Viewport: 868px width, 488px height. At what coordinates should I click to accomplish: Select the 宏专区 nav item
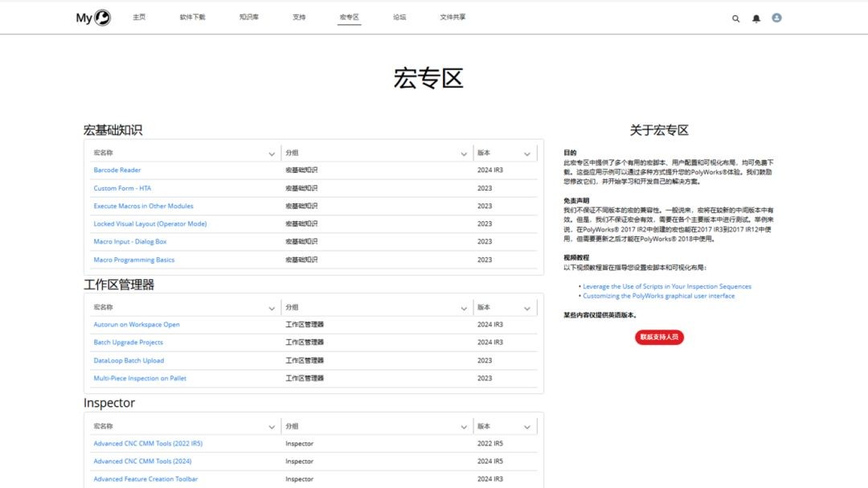350,17
